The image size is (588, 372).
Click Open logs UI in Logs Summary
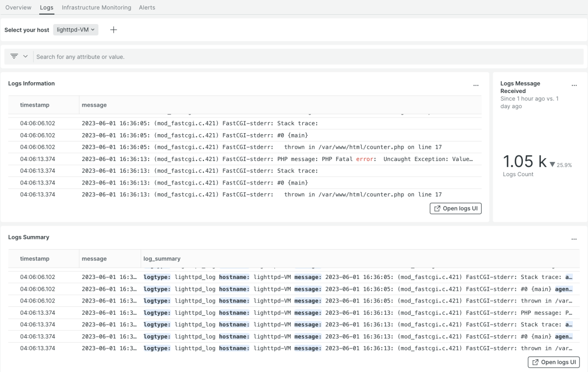554,362
